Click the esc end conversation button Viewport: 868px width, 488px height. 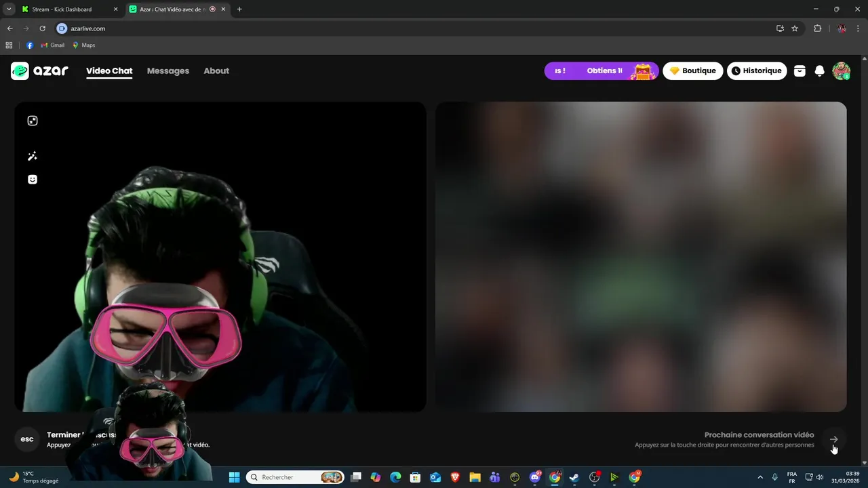[27, 439]
